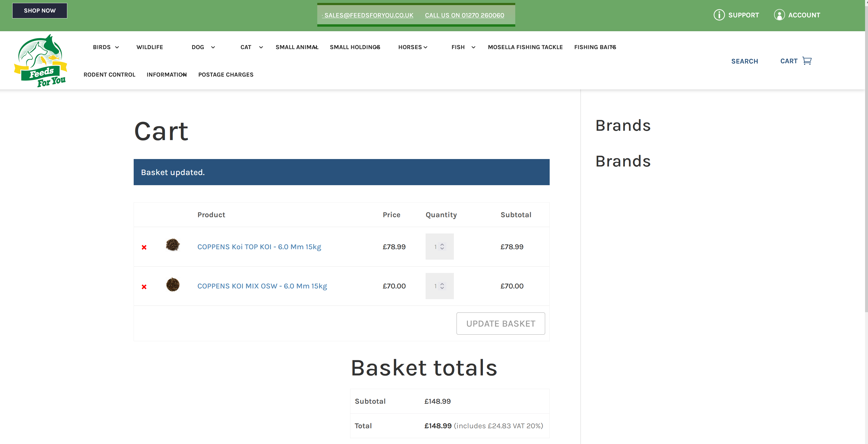Click the Account user icon
Screen dimensions: 868x444
tap(779, 15)
